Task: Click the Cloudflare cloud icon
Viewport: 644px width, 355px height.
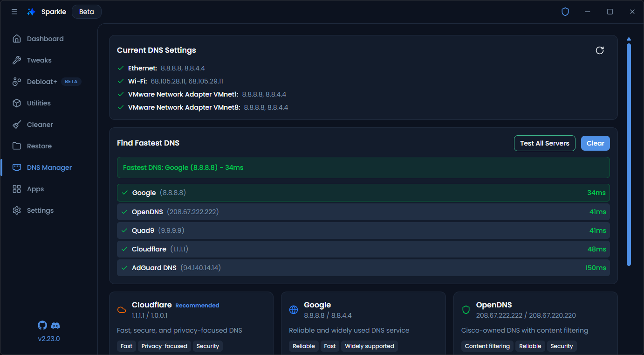Action: [x=122, y=310]
